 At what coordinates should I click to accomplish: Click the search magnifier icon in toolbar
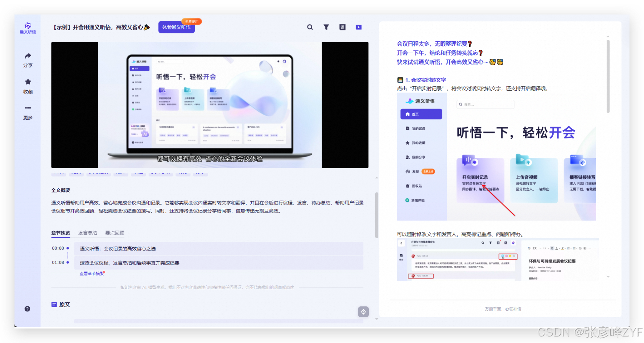(310, 27)
